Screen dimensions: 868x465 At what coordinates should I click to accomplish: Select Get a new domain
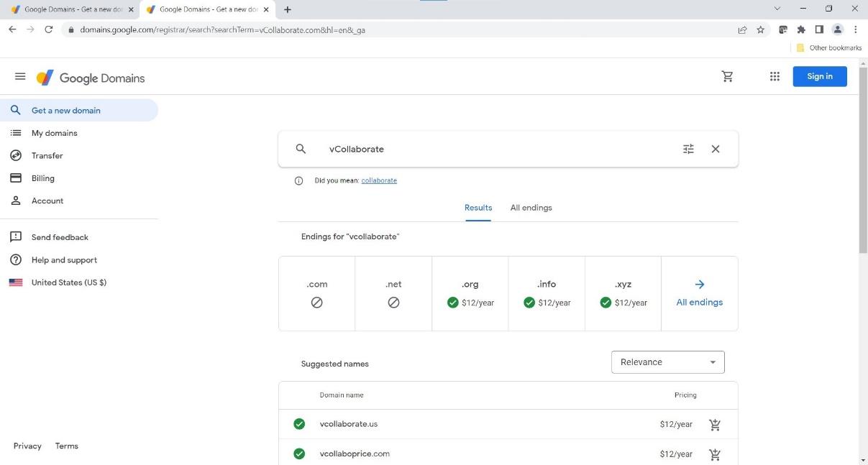[x=79, y=110]
